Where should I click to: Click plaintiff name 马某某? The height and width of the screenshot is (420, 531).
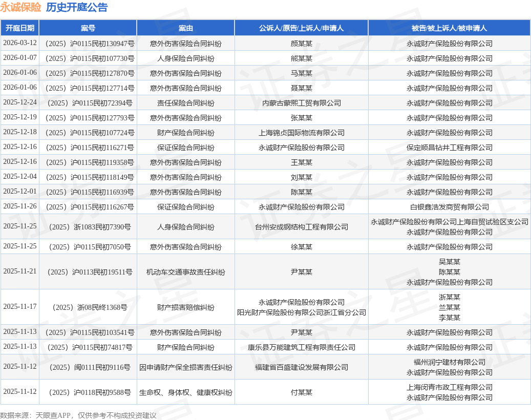[x=302, y=74]
